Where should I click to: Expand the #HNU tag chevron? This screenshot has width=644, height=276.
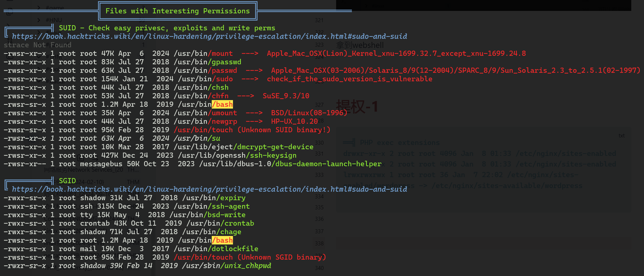39,20
